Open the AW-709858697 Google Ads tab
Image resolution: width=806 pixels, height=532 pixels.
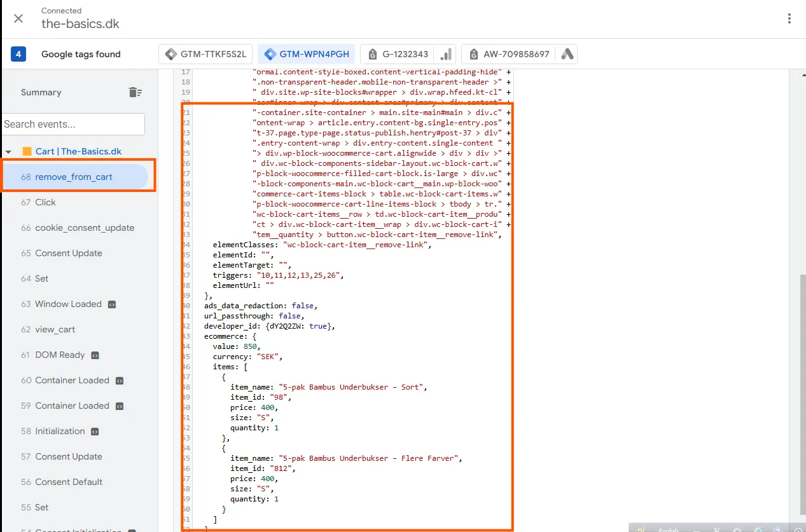[520, 54]
